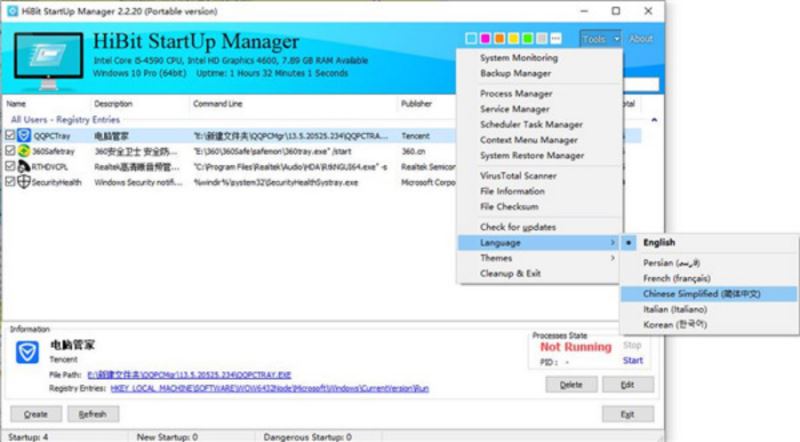Sort by Description column header
Image resolution: width=800 pixels, height=442 pixels.
113,104
